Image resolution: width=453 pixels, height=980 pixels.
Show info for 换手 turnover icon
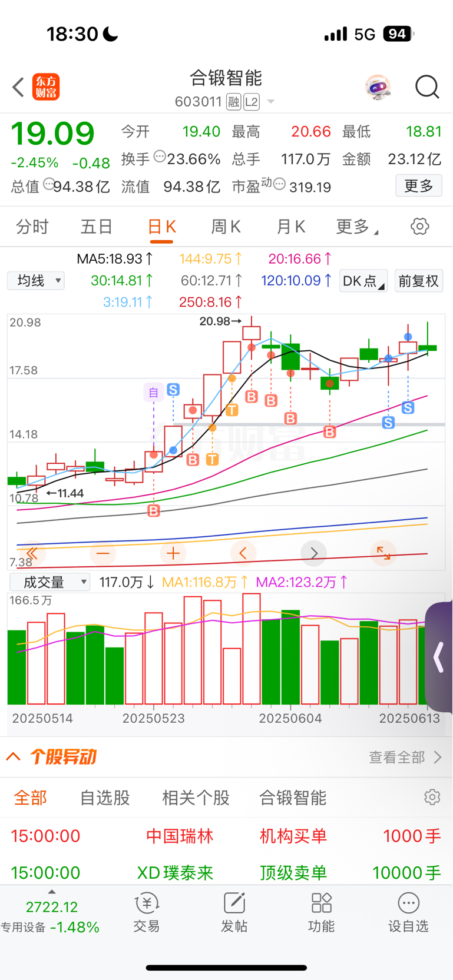[160, 157]
